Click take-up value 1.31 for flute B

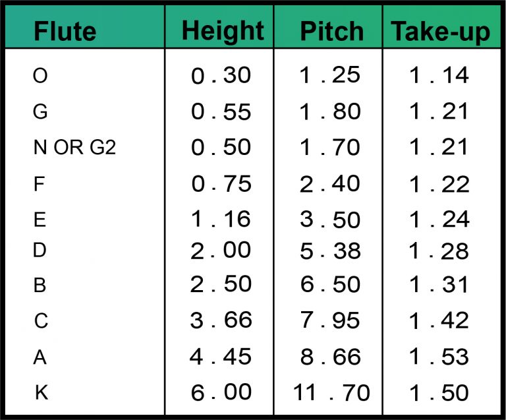[x=439, y=284]
